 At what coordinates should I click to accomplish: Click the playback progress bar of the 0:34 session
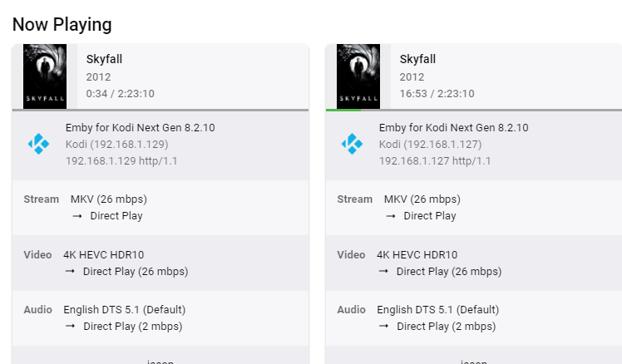pyautogui.click(x=160, y=110)
